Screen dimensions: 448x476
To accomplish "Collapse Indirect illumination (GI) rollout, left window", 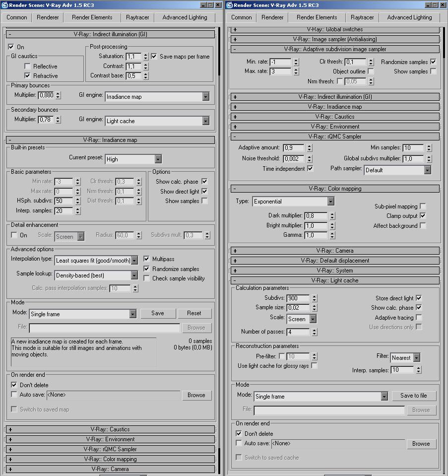I will (110, 34).
